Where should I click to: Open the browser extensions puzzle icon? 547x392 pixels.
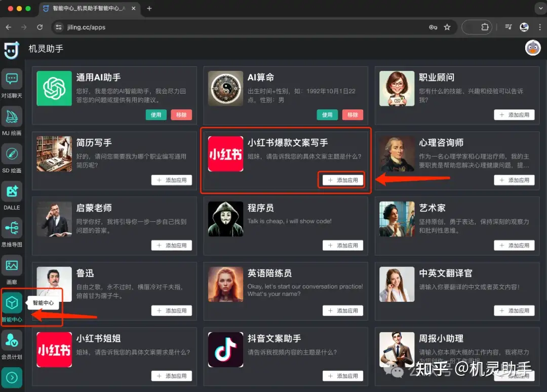485,27
